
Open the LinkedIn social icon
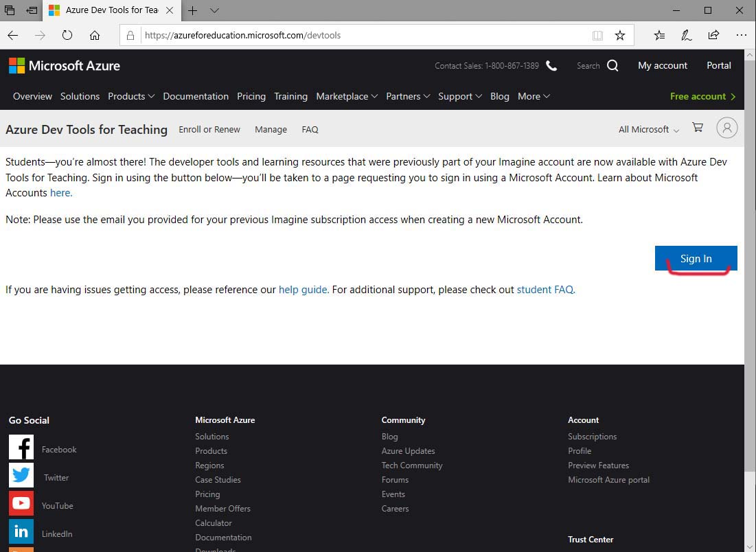click(x=21, y=531)
